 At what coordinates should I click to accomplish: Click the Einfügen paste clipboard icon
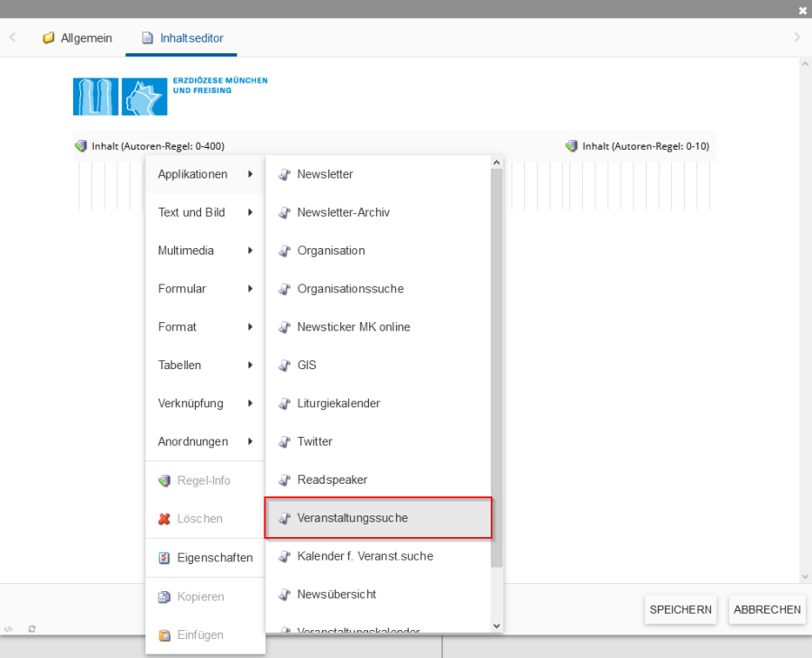pyautogui.click(x=164, y=635)
